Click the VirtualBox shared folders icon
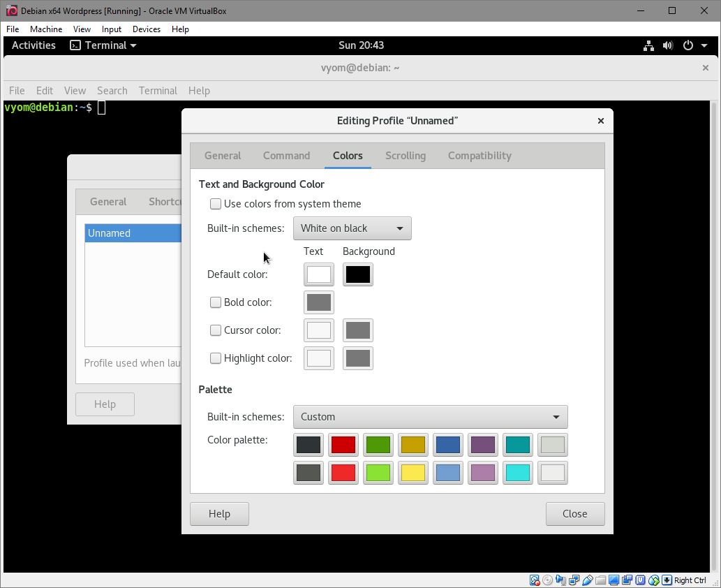Image resolution: width=721 pixels, height=588 pixels. [x=600, y=580]
